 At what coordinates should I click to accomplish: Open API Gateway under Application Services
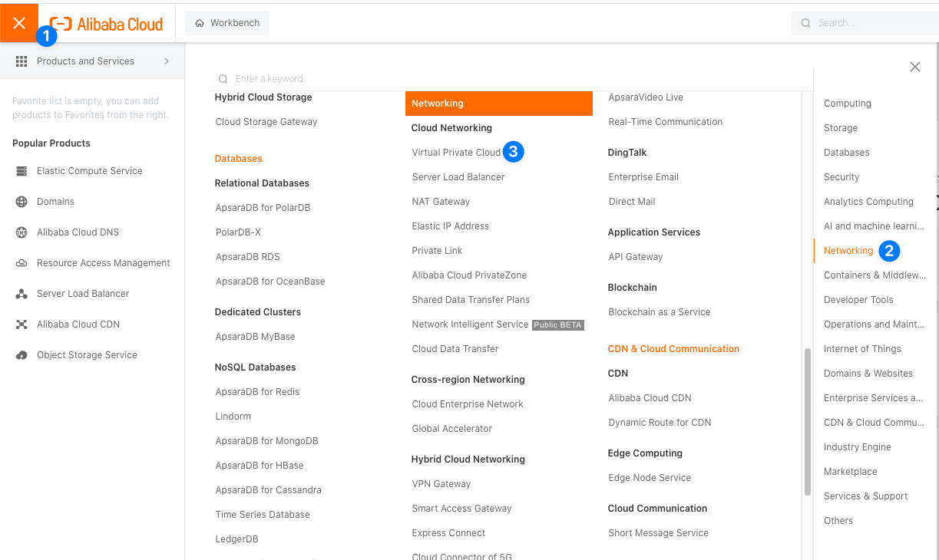click(635, 257)
